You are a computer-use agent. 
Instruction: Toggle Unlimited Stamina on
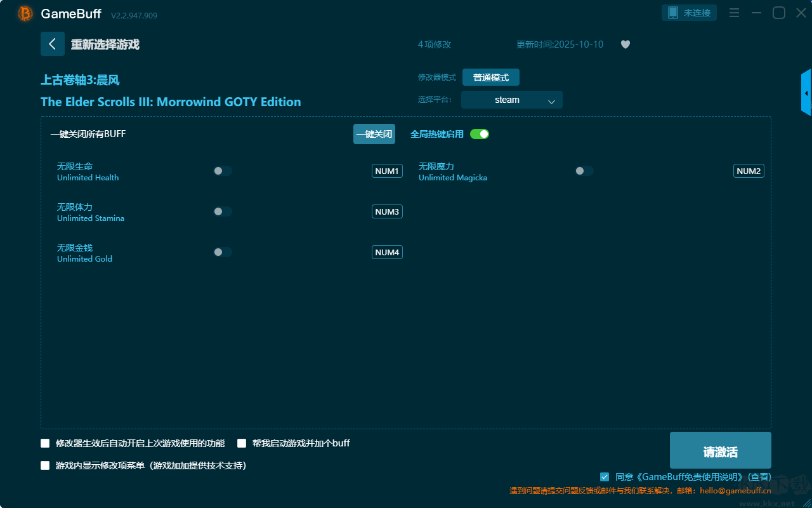click(223, 211)
